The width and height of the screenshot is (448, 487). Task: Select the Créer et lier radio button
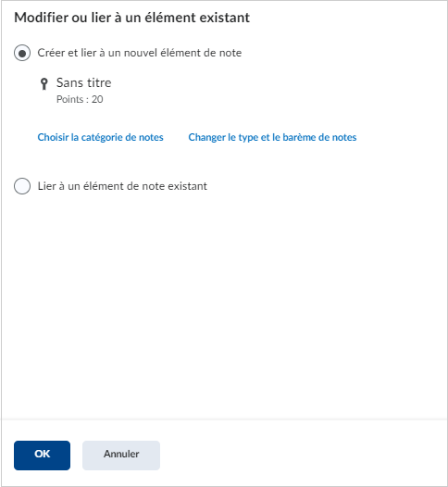pyautogui.click(x=22, y=53)
